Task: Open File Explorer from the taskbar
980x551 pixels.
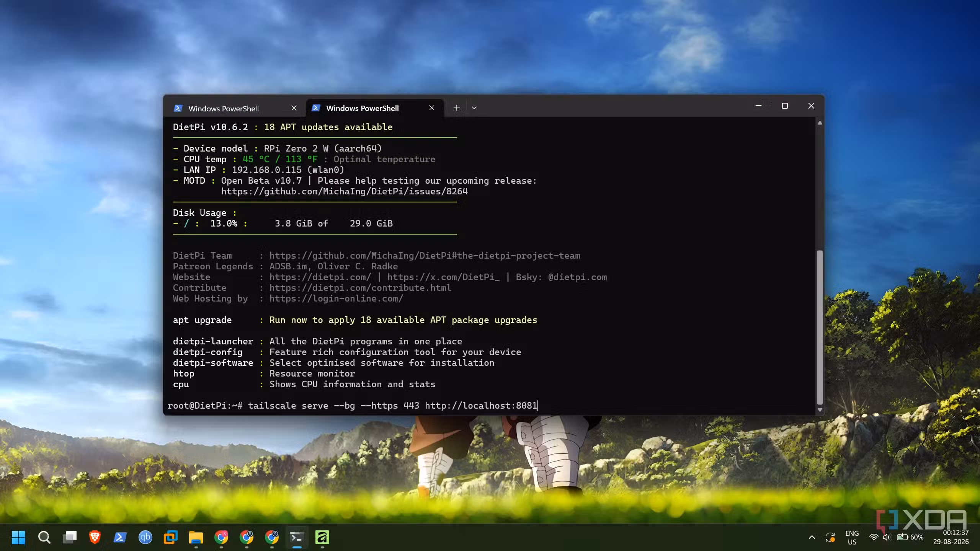Action: (x=196, y=537)
